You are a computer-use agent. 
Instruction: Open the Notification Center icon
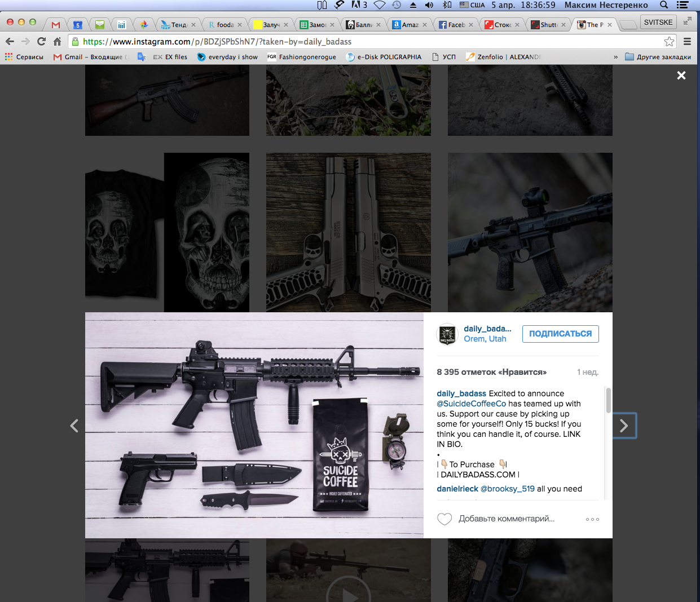click(683, 5)
